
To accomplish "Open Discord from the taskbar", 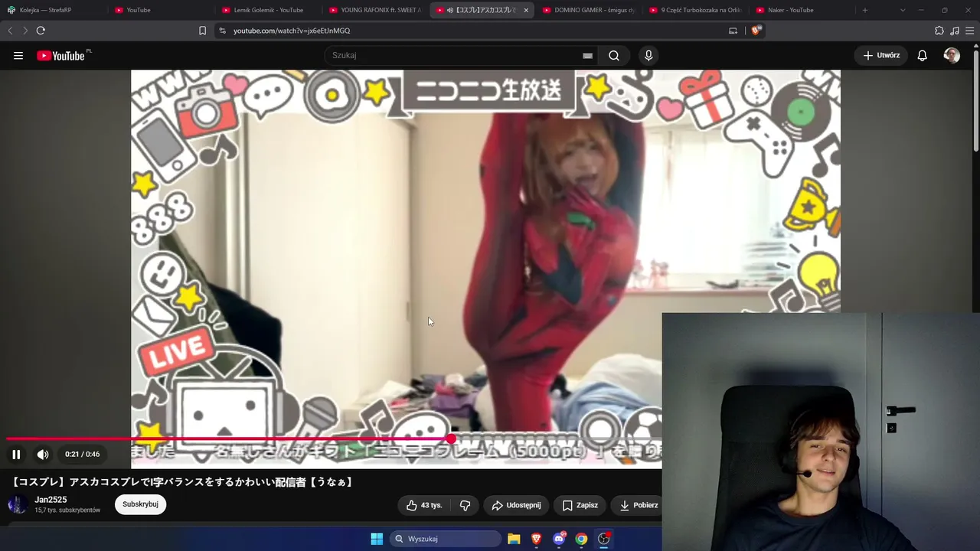I will point(559,539).
